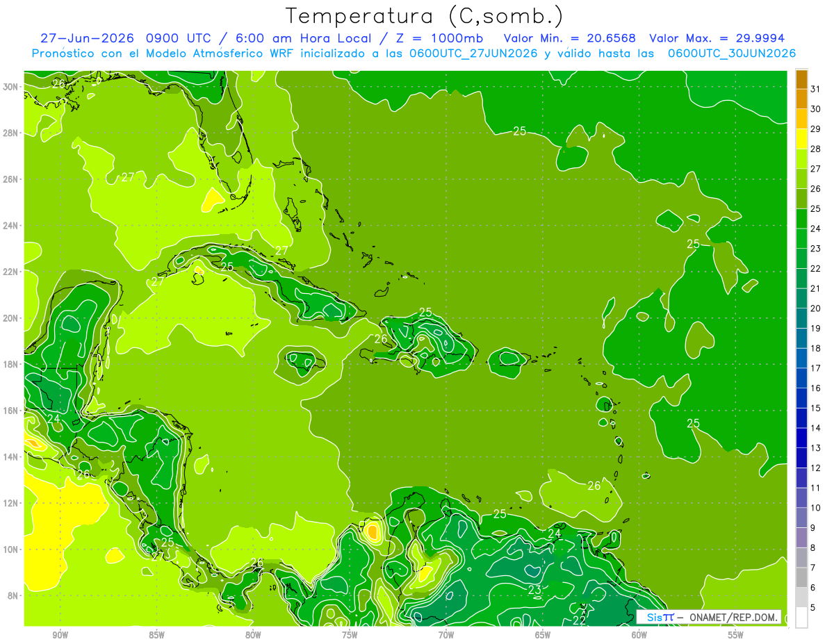
Task: Click the "28" value on the color legend
Action: pyautogui.click(x=815, y=149)
